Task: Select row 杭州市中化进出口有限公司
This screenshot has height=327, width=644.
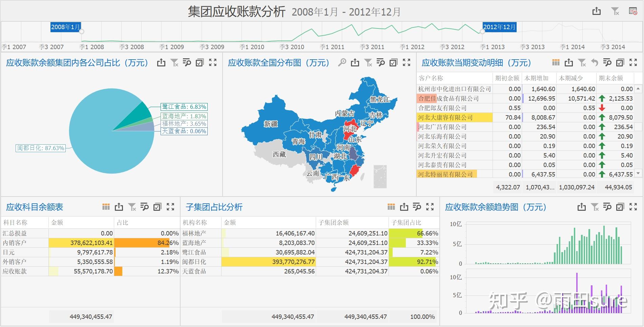Action: [525, 89]
